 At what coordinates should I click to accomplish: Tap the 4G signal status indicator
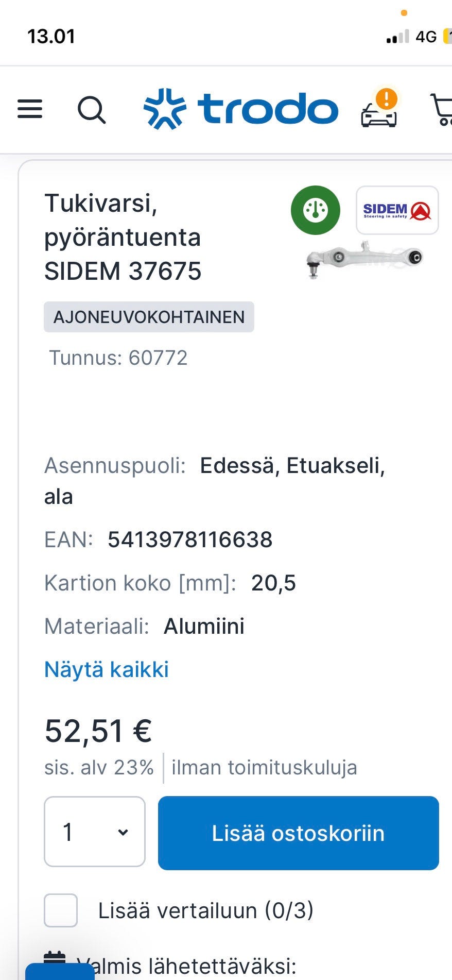[x=426, y=37]
